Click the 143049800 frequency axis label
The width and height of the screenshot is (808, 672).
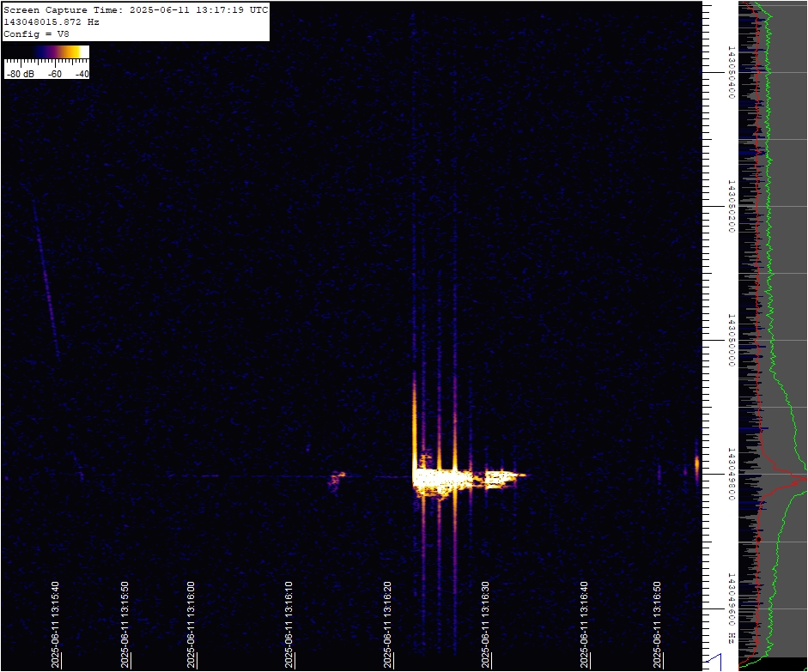(x=731, y=474)
